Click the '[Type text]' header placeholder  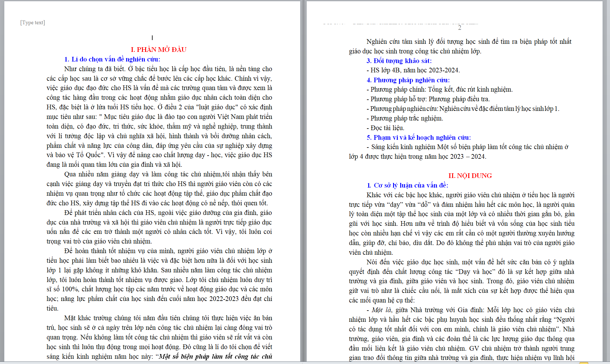coord(33,22)
